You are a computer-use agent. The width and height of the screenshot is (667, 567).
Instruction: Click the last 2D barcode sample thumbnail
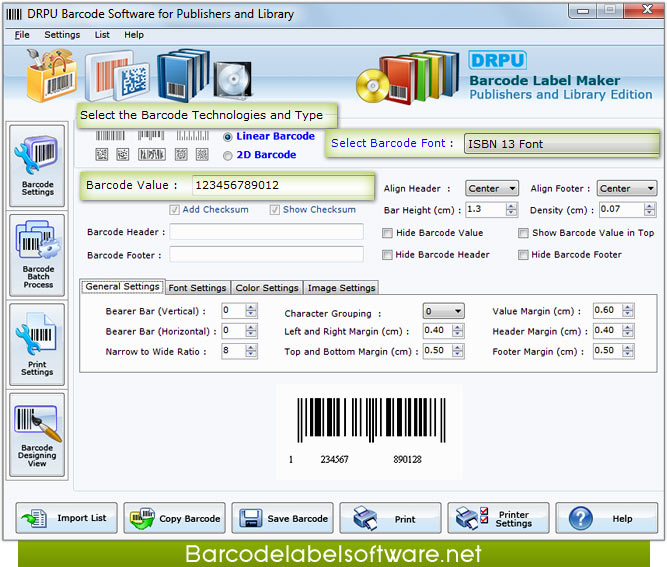point(202,154)
